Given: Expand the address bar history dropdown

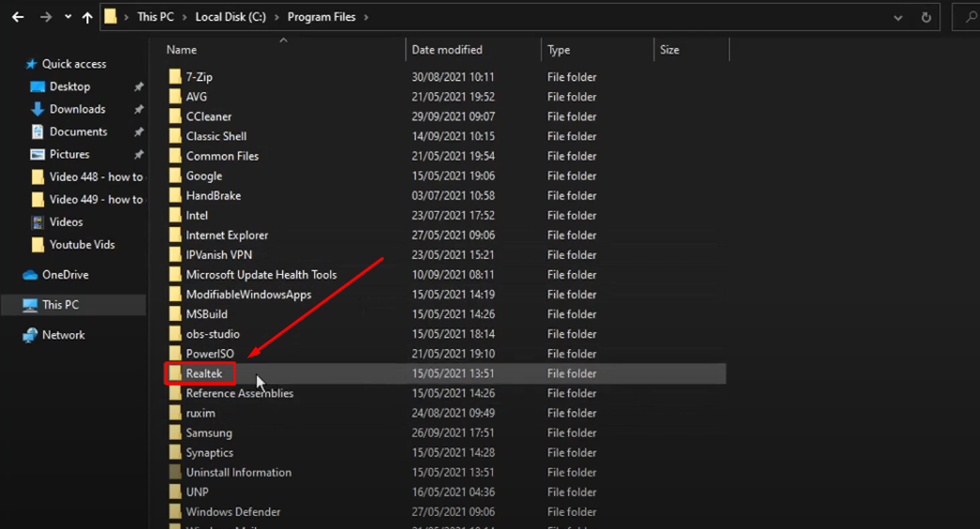Looking at the screenshot, I should point(898,17).
